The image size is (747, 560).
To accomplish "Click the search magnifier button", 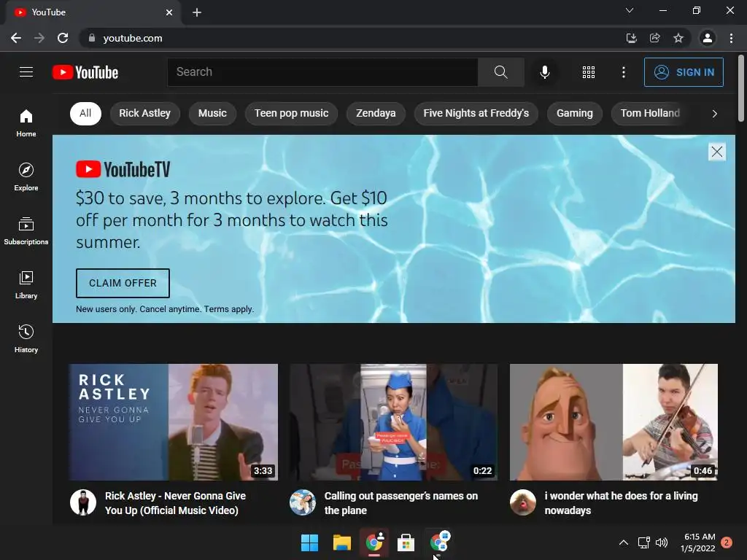I will (500, 72).
